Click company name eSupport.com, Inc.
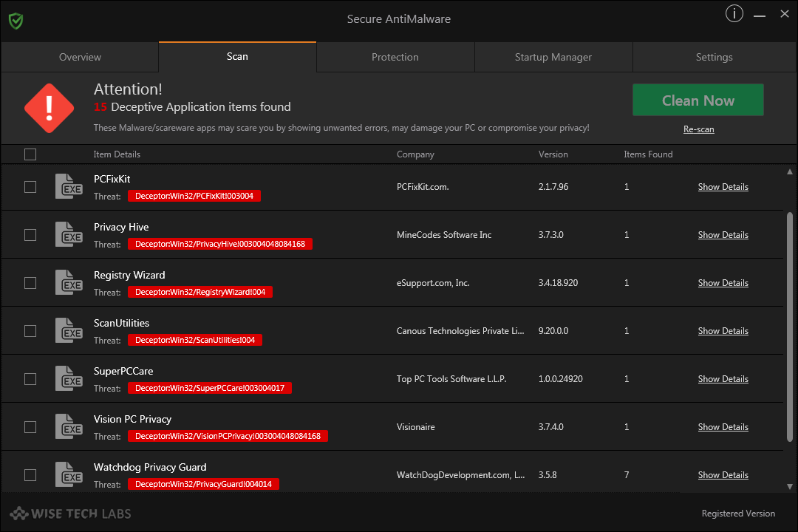Screen dimensions: 798x532 point(432,282)
